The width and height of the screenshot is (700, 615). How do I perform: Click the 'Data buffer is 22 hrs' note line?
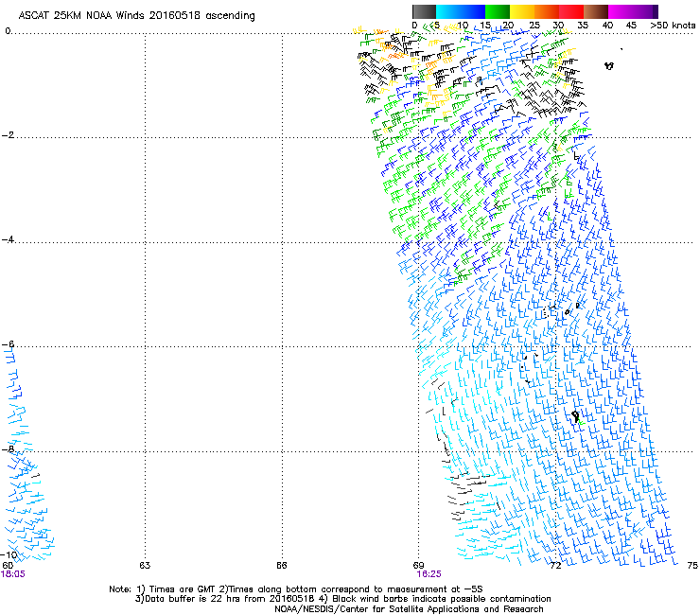coord(342,599)
